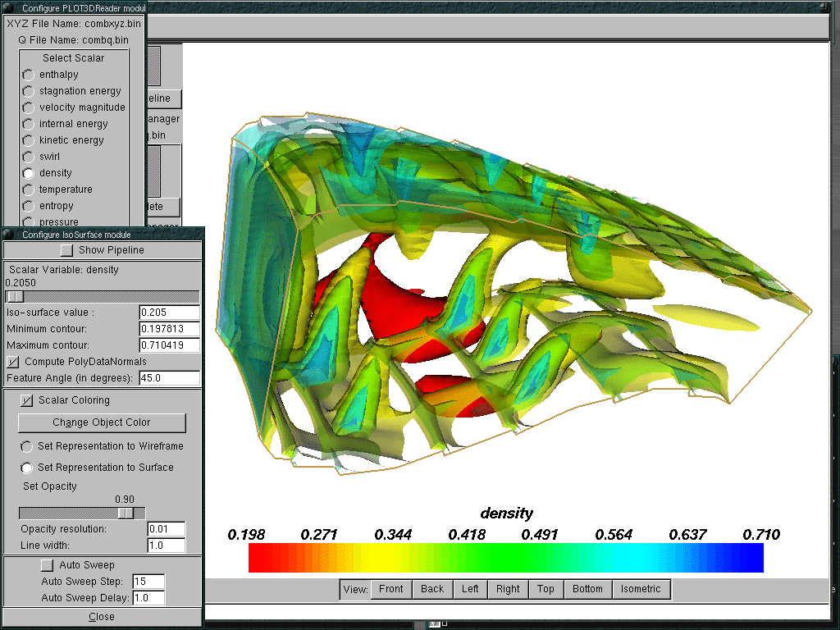Screen dimensions: 840x630
Task: Set Representation to Wireframe
Action: (x=27, y=447)
